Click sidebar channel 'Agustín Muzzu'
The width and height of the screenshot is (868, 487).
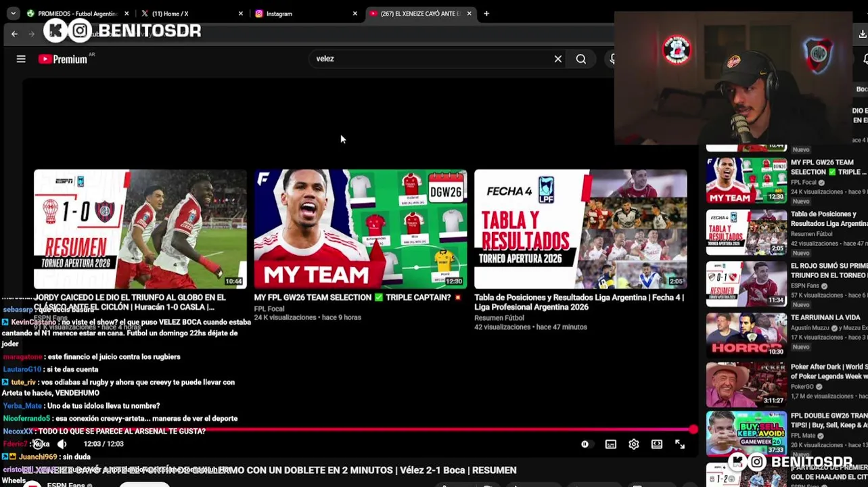(810, 327)
